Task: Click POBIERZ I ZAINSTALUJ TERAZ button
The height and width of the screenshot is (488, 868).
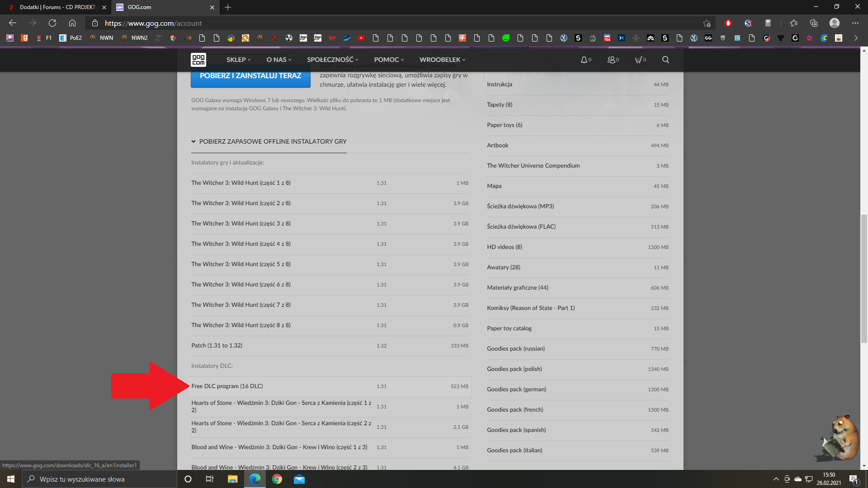Action: tap(250, 75)
